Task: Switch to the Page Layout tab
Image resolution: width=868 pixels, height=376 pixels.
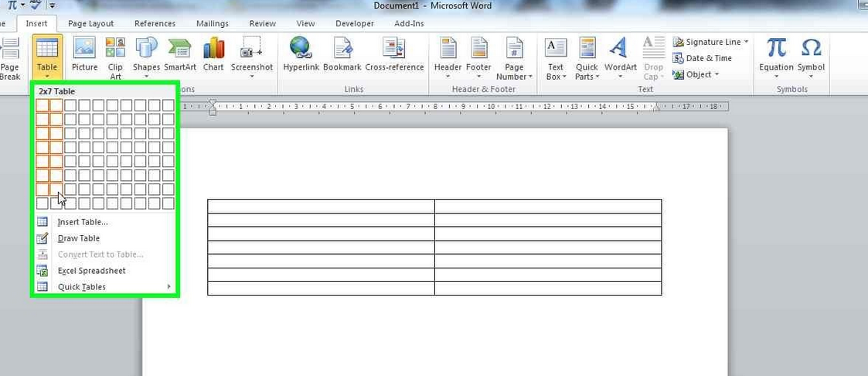Action: click(90, 23)
